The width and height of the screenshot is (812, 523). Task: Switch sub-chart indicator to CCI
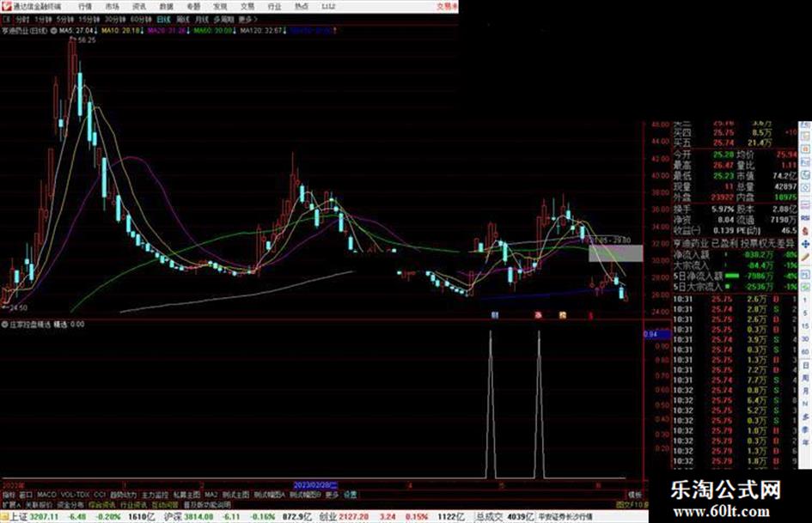(100, 495)
